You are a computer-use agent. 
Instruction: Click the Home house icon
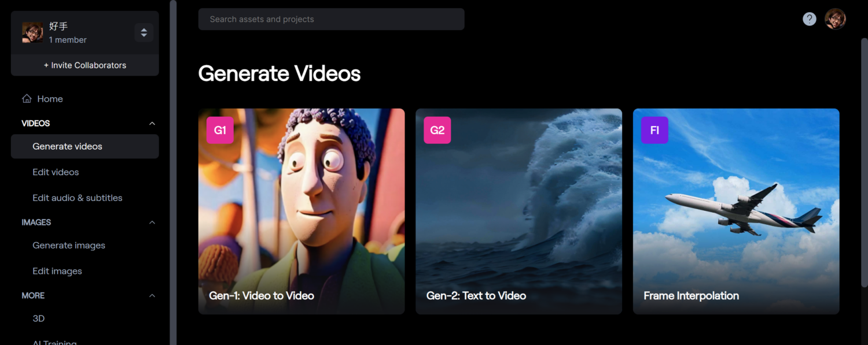pos(27,99)
